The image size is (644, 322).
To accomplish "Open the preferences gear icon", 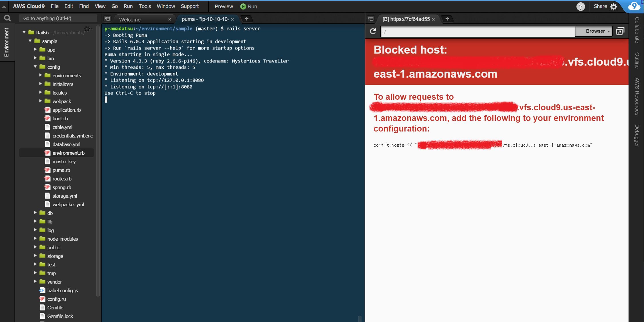I will tap(614, 7).
